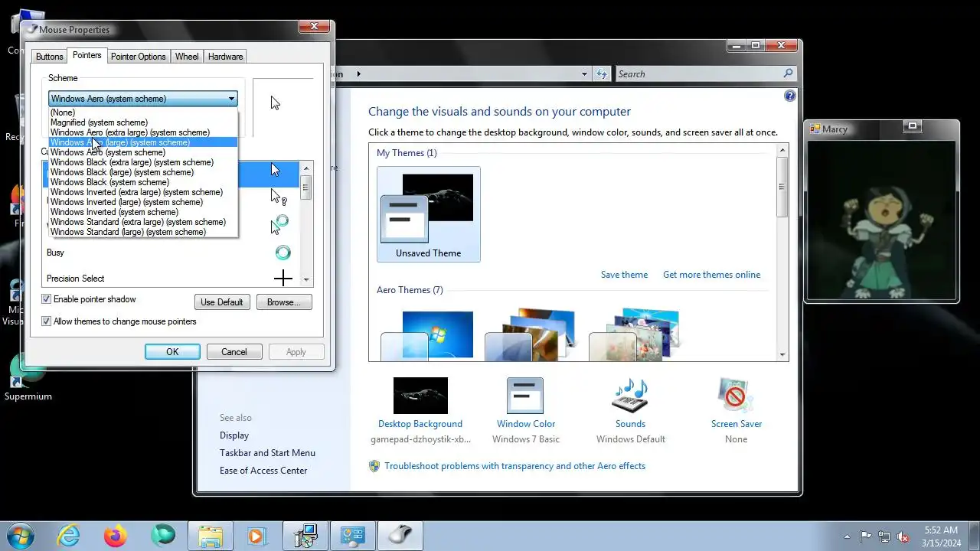Click the Browse... button
The height and width of the screenshot is (551, 980).
[x=284, y=302]
